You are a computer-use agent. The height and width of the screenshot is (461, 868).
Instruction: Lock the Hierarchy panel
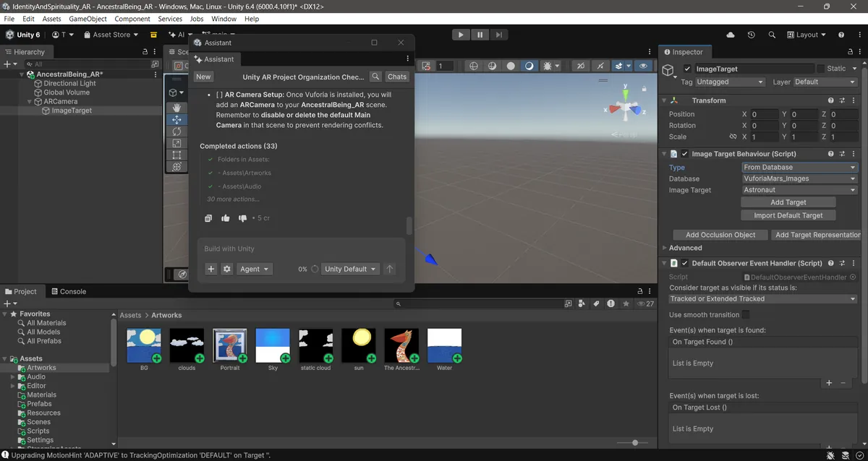(145, 52)
